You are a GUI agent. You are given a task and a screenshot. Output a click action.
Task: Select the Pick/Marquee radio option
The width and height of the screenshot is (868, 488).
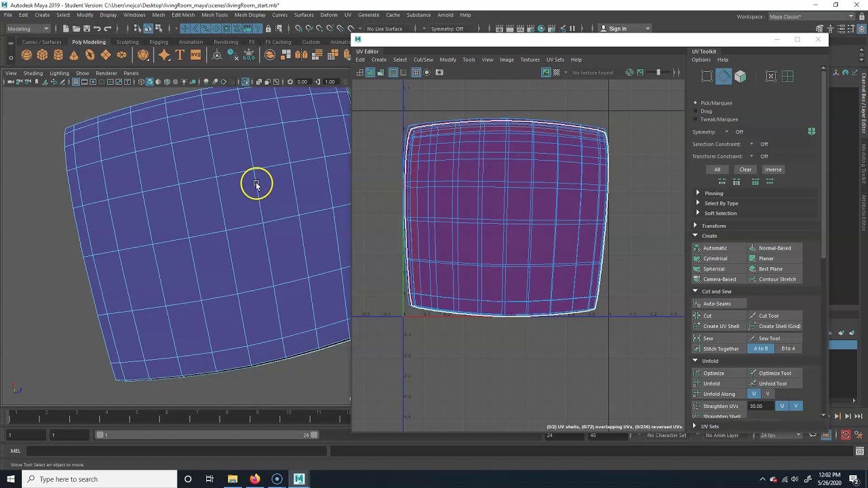click(696, 103)
